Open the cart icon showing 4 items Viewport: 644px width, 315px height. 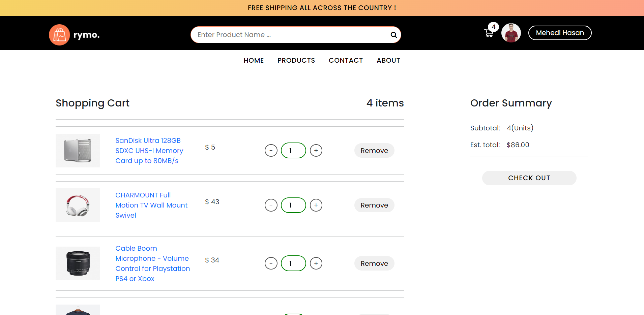point(489,33)
